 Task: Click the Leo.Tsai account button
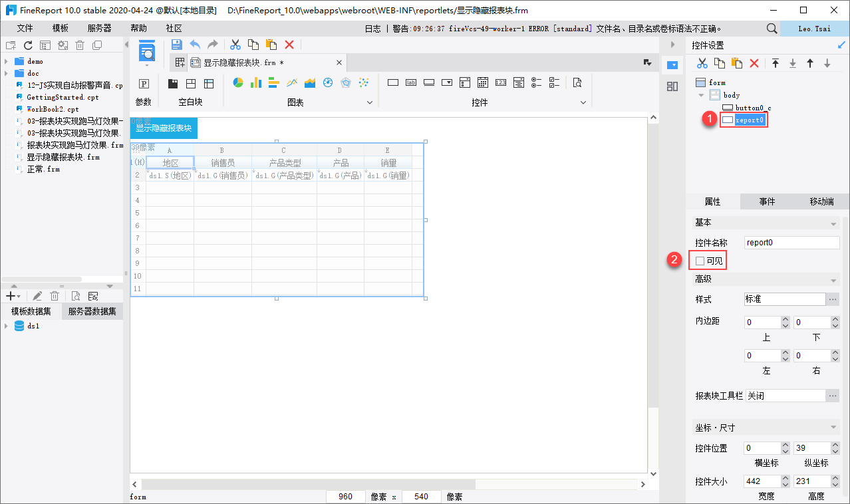tap(814, 29)
